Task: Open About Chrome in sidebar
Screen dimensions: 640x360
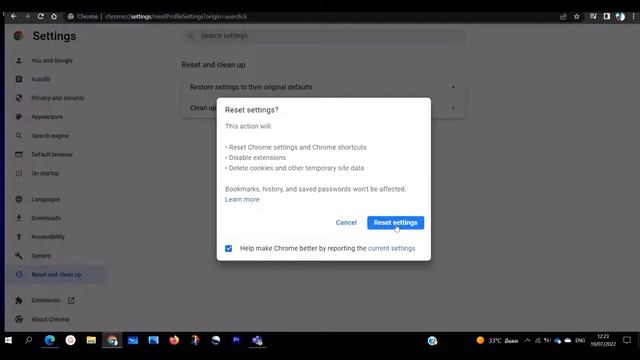Action: point(50,319)
